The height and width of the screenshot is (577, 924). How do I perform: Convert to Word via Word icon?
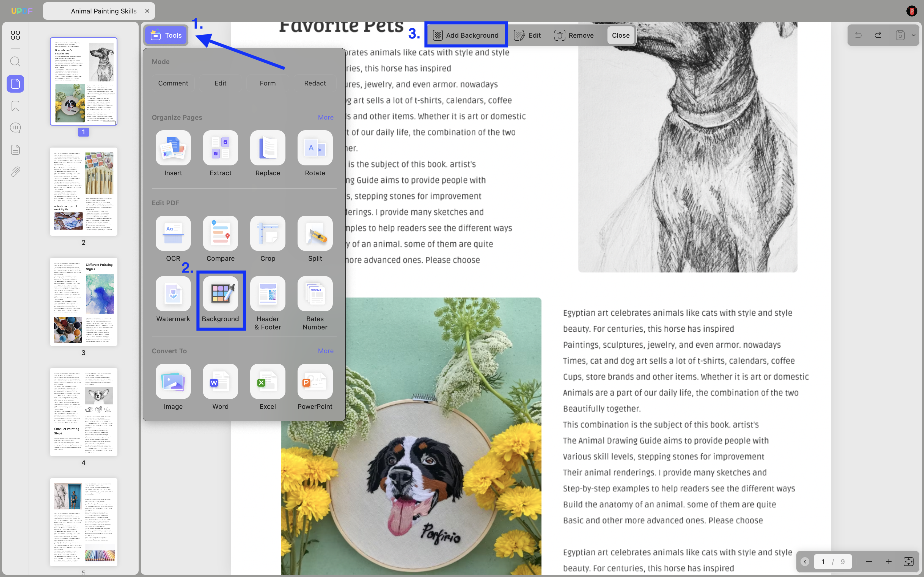pyautogui.click(x=220, y=381)
